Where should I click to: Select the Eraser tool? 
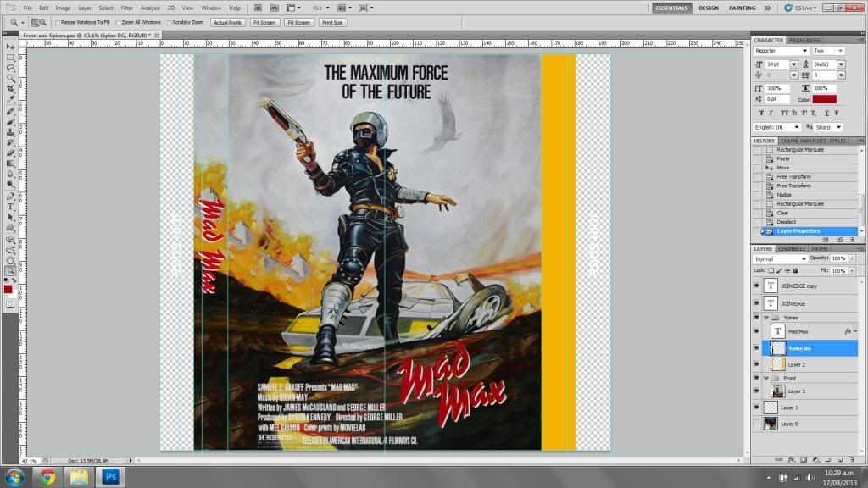click(x=10, y=152)
